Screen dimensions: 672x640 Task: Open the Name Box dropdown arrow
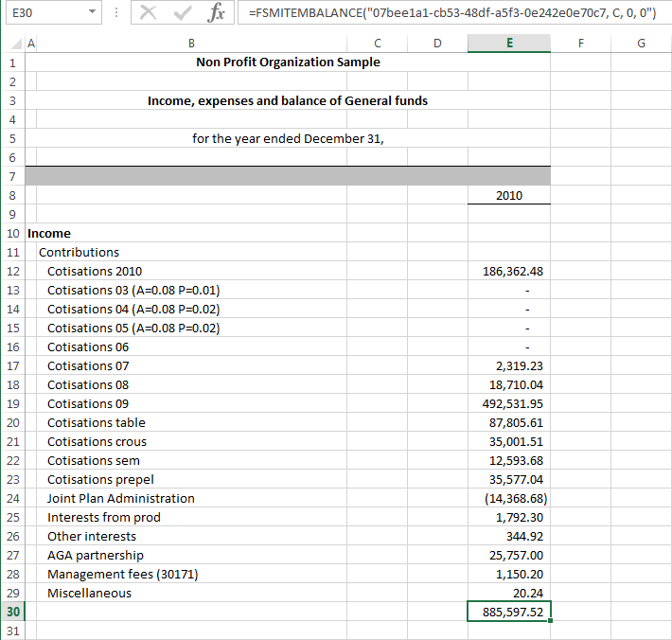[x=92, y=13]
